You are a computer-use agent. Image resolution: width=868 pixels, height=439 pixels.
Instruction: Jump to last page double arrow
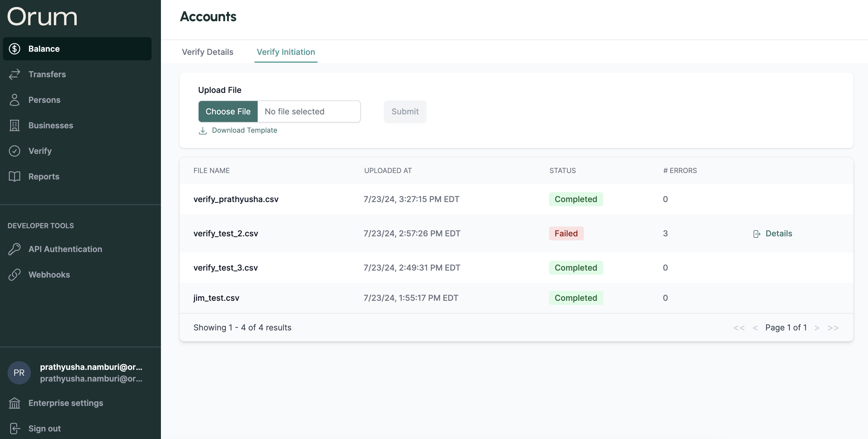coord(833,328)
